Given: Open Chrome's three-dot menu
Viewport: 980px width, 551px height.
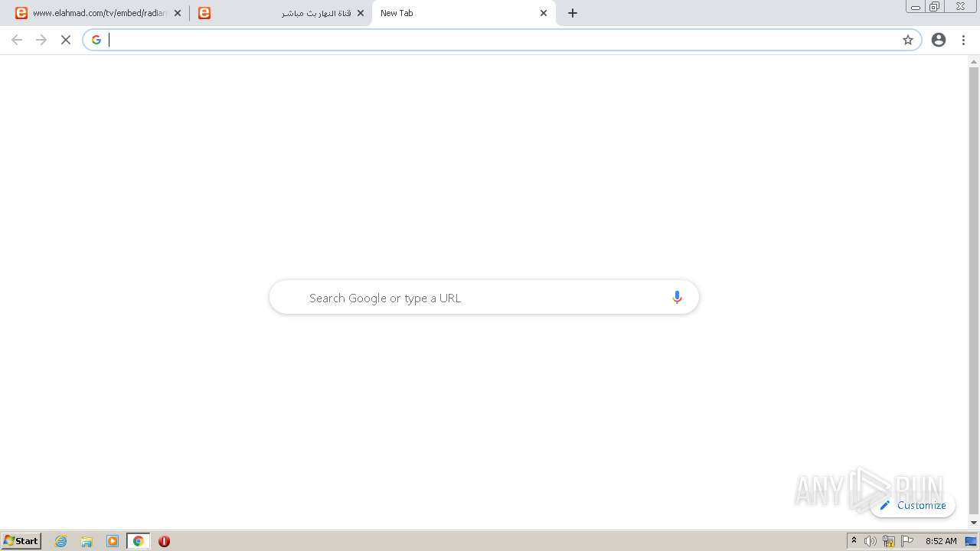Looking at the screenshot, I should (x=963, y=40).
